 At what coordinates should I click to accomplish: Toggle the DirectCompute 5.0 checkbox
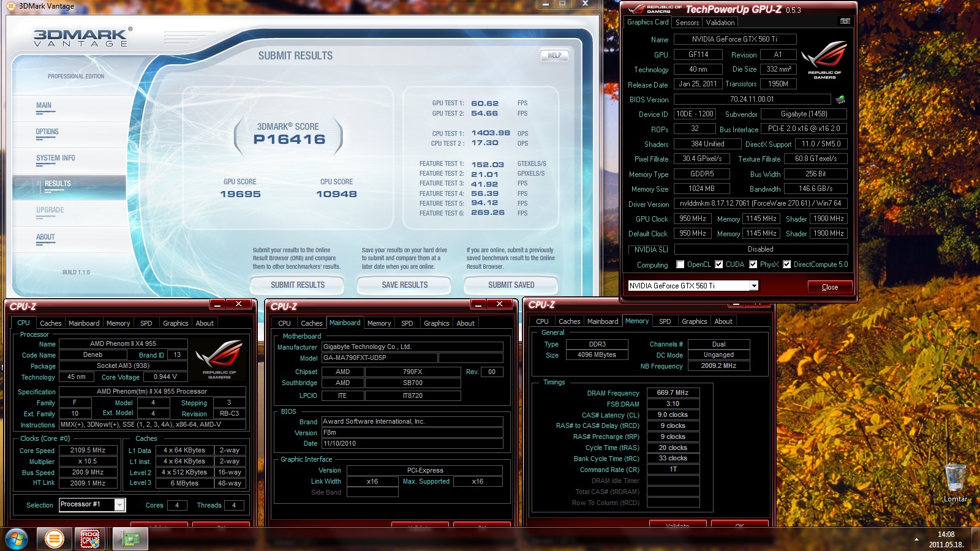click(787, 264)
